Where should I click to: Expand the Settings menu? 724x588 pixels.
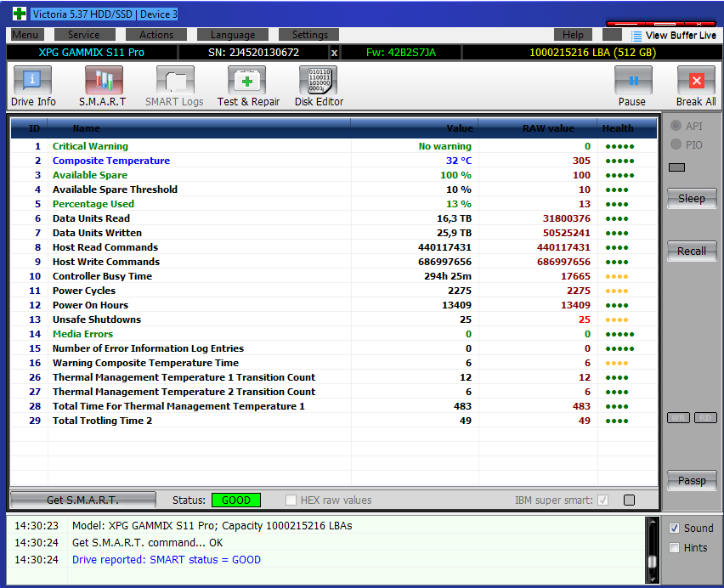pos(309,35)
